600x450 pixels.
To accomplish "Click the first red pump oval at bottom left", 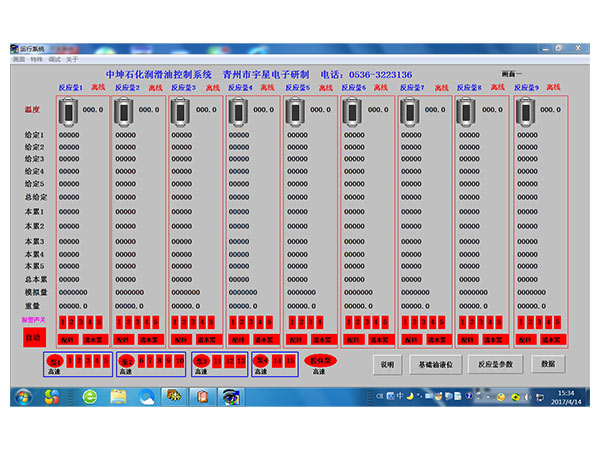I will tap(55, 360).
